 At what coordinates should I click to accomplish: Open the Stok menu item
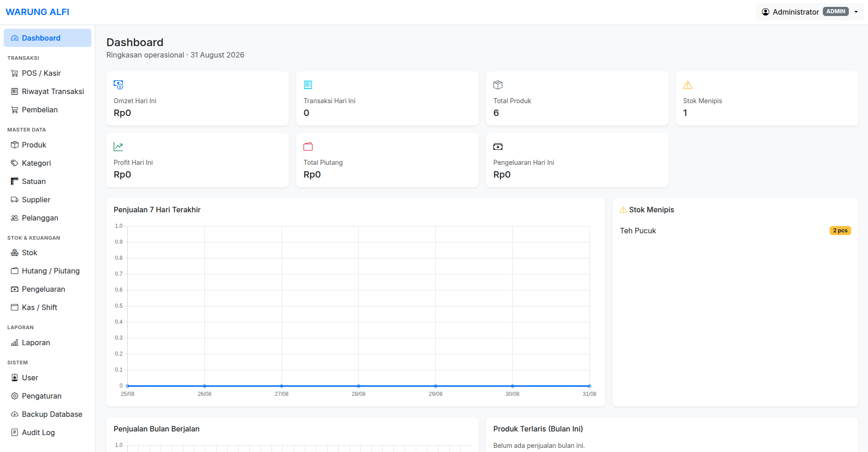(47, 252)
